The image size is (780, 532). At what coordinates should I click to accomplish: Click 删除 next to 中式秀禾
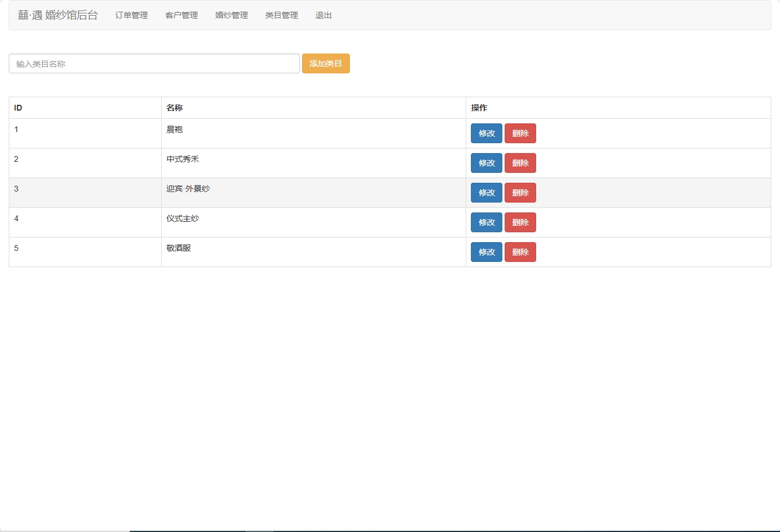[520, 163]
